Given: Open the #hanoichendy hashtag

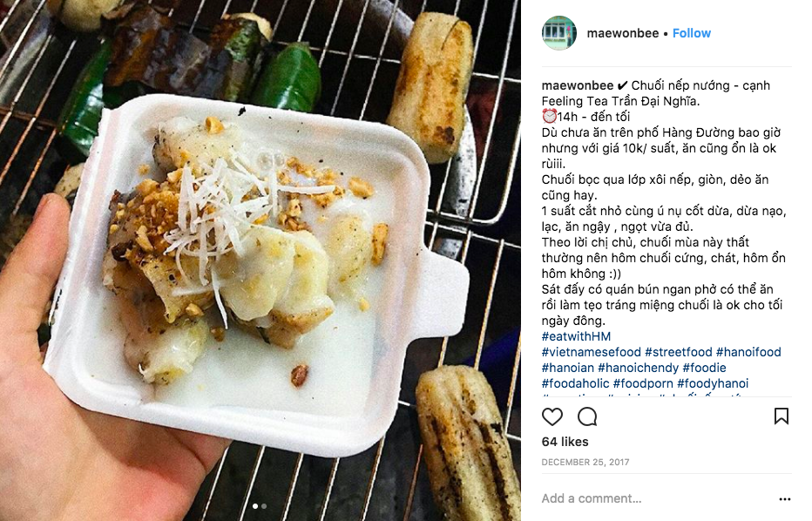Looking at the screenshot, I should click(638, 368).
